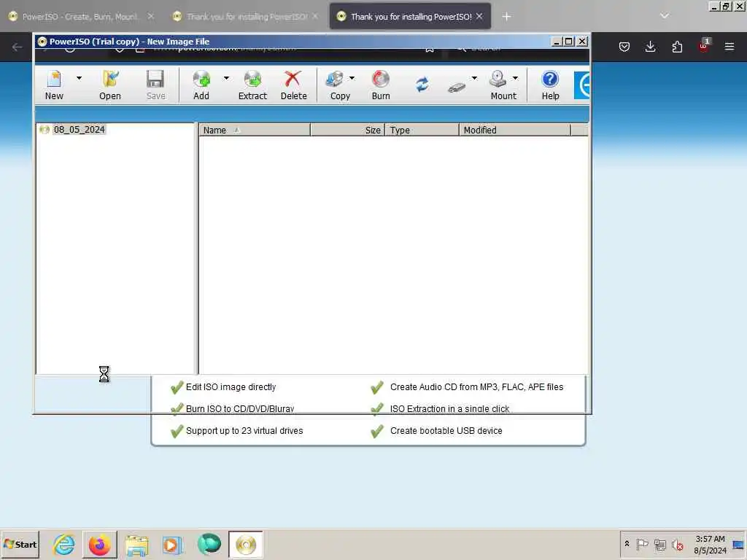Image resolution: width=747 pixels, height=560 pixels.
Task: Launch Internet Explorer from taskbar
Action: click(x=64, y=544)
